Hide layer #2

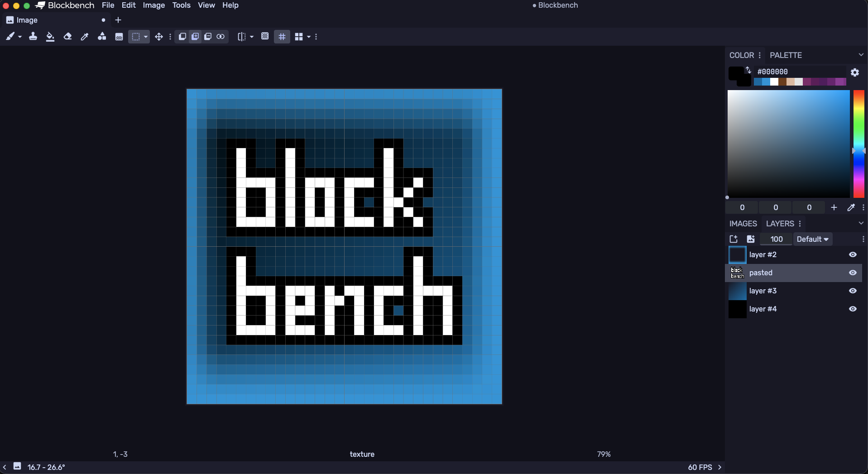pyautogui.click(x=853, y=255)
